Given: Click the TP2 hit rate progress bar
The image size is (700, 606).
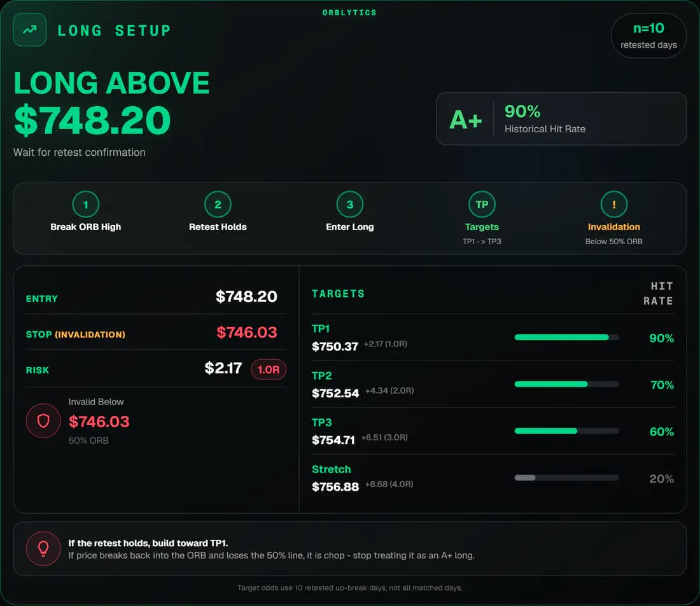Looking at the screenshot, I should point(566,384).
